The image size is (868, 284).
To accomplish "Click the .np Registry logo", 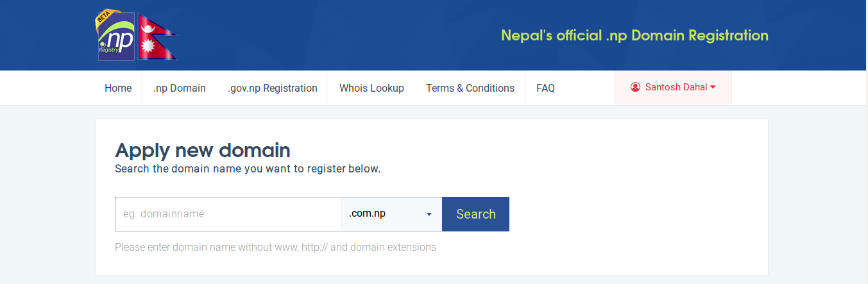I will coord(116,37).
